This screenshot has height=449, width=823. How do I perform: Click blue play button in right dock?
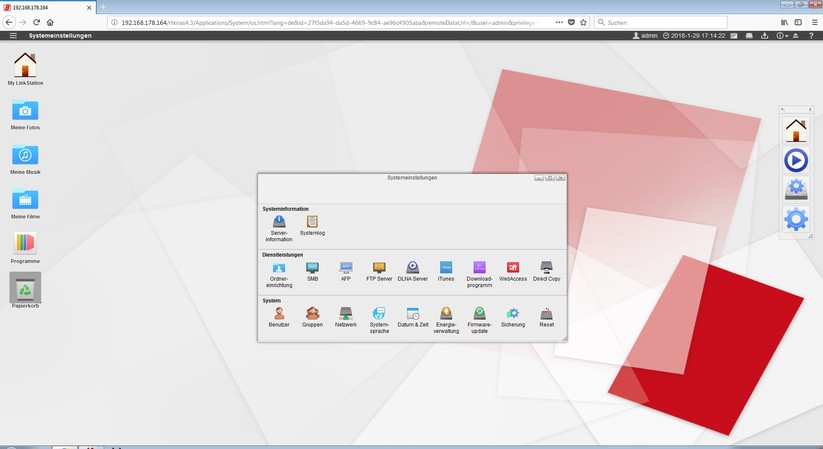coord(796,160)
